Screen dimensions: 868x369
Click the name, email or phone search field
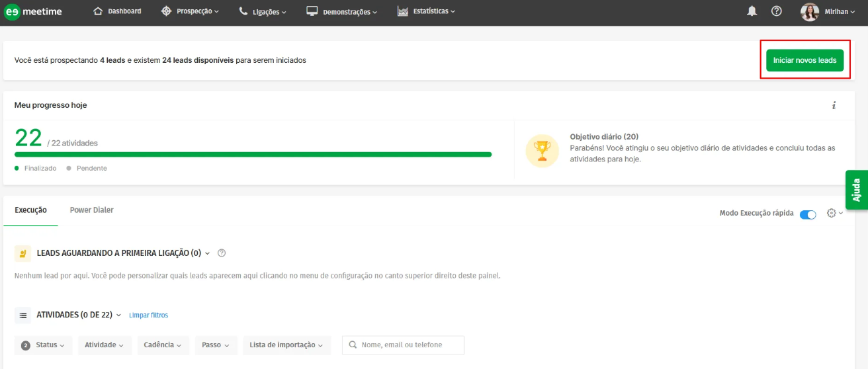pos(403,345)
